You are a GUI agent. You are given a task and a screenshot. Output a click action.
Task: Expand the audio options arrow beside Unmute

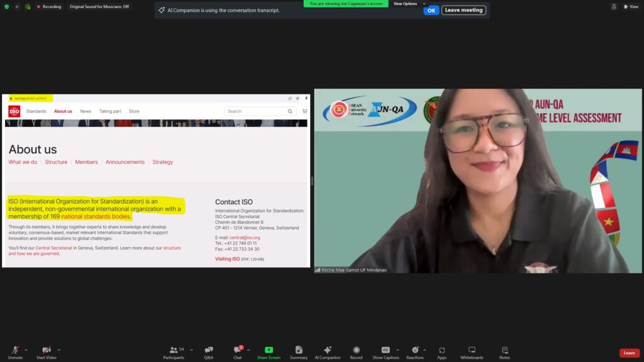click(x=28, y=350)
